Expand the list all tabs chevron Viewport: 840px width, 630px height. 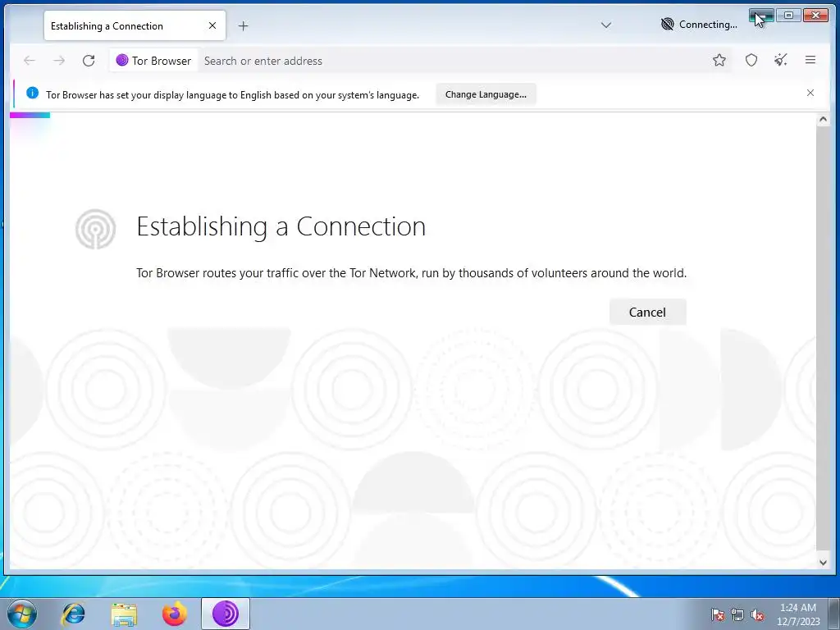click(606, 25)
